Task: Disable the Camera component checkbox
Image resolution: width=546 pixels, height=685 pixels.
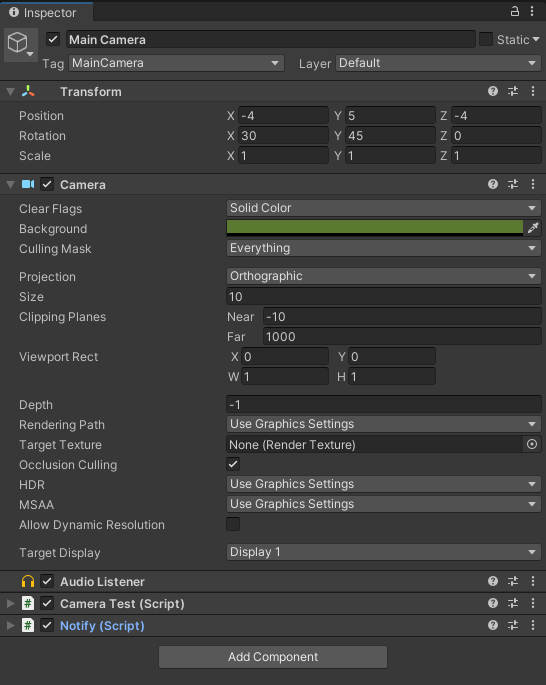Action: tap(47, 184)
